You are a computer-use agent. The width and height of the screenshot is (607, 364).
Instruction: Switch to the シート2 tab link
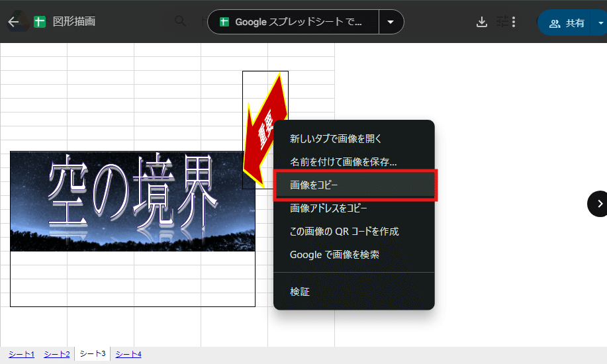(x=57, y=354)
